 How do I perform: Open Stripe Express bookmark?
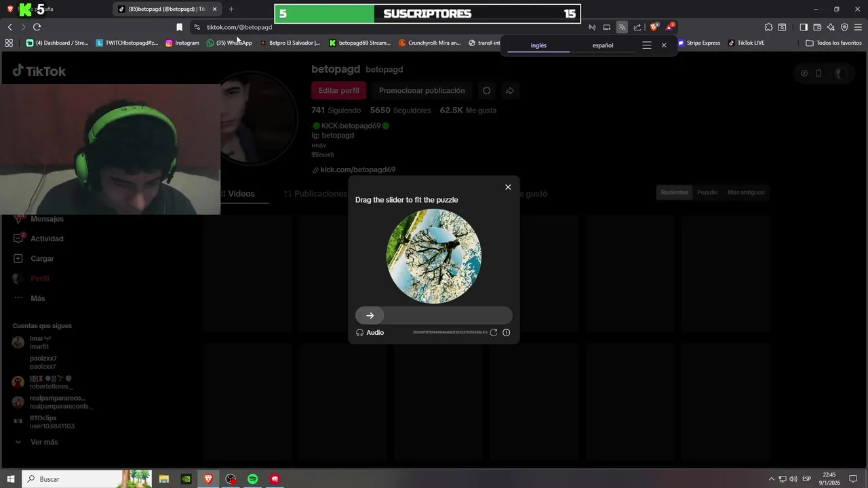point(699,43)
